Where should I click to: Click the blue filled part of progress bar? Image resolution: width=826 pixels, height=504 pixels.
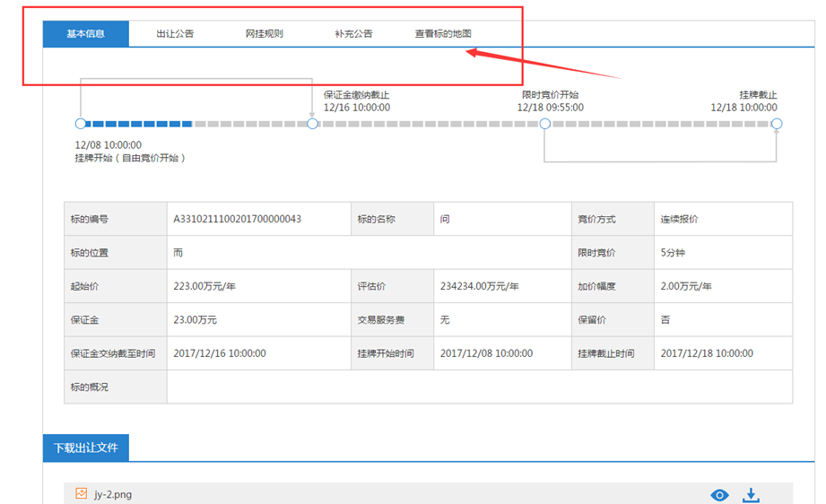pyautogui.click(x=138, y=124)
